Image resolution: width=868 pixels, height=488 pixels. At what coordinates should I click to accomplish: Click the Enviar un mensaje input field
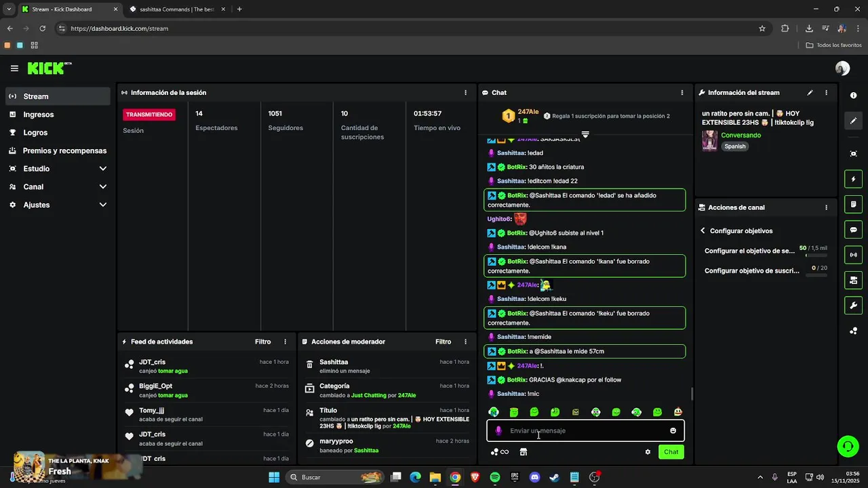(585, 430)
